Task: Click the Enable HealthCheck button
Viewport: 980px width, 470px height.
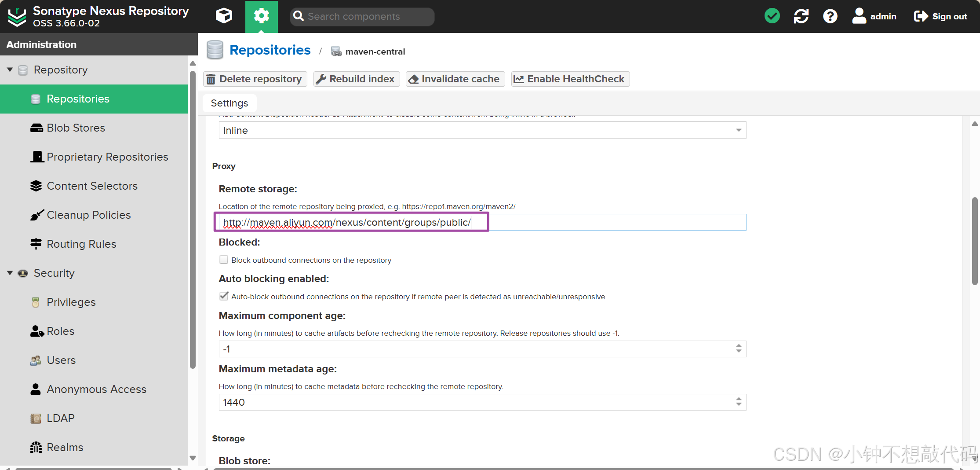Action: pyautogui.click(x=570, y=79)
